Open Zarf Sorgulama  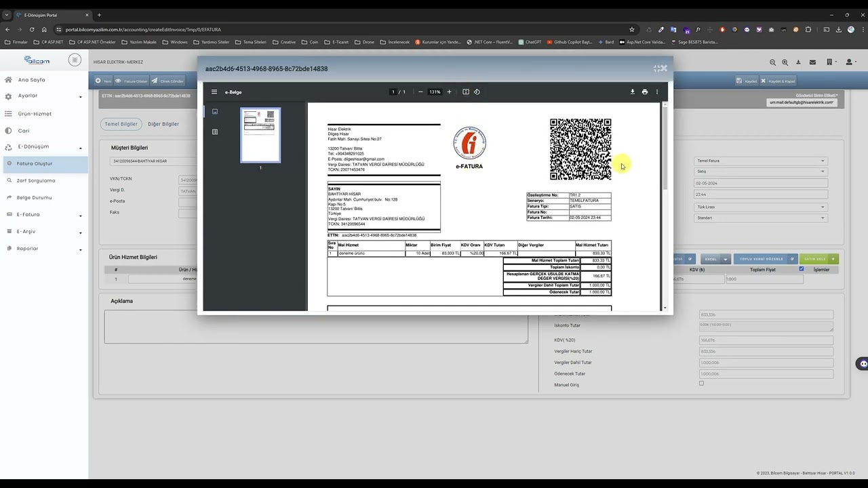36,181
